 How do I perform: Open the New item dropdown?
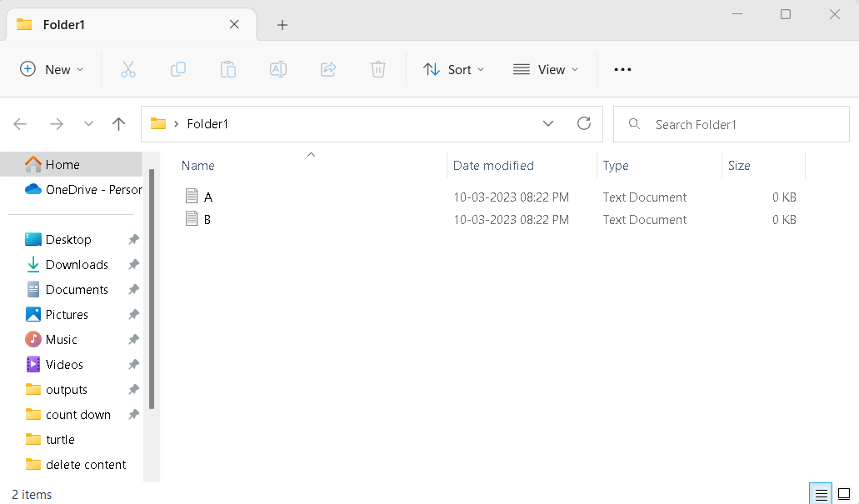click(52, 69)
